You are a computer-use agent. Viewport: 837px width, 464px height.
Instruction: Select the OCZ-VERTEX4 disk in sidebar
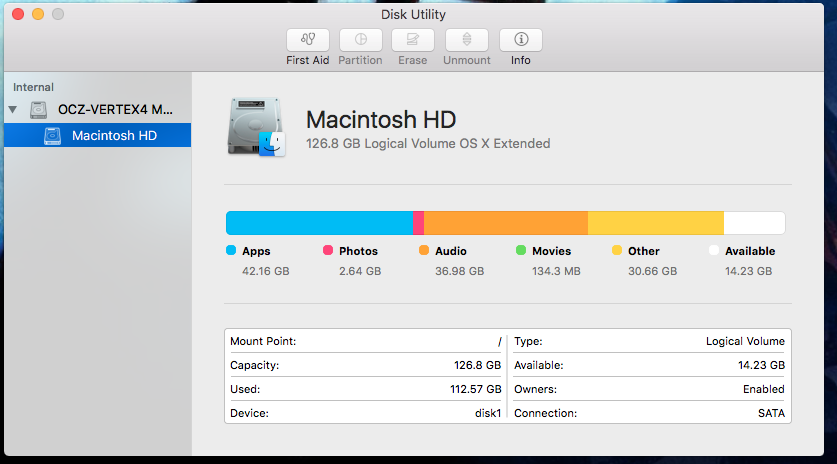98,109
